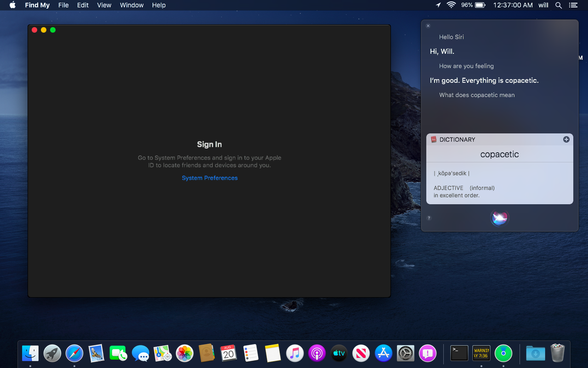Open the Apple TV Dock icon

tap(339, 353)
